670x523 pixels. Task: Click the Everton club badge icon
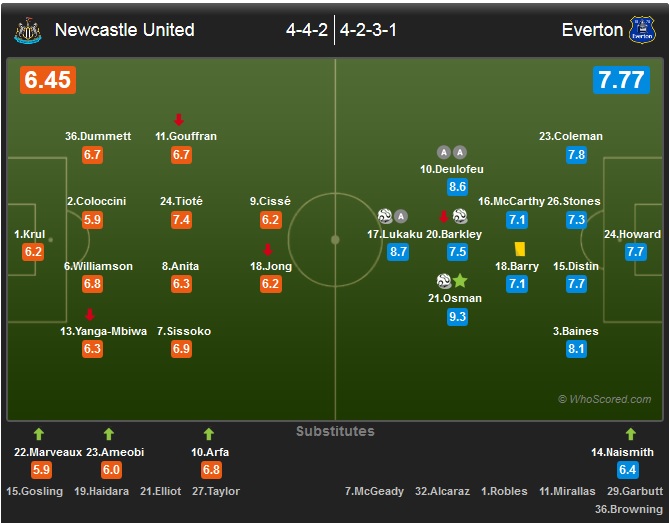pyautogui.click(x=641, y=30)
